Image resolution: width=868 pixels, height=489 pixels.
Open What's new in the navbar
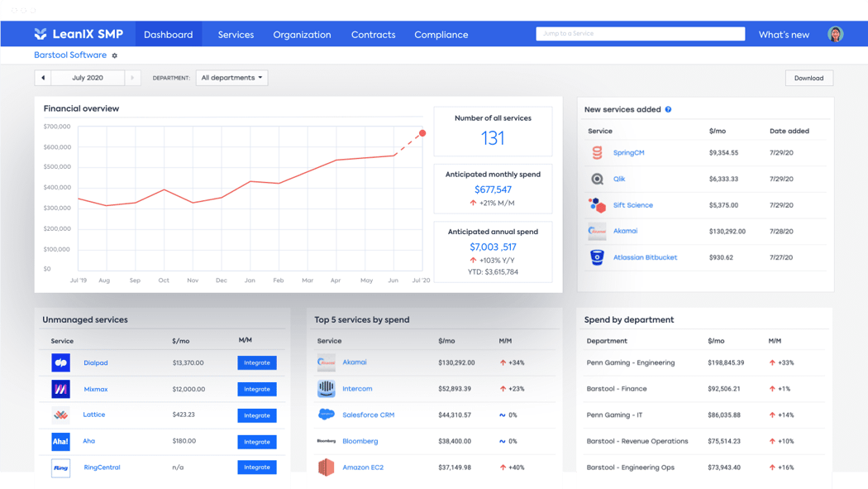pos(784,34)
